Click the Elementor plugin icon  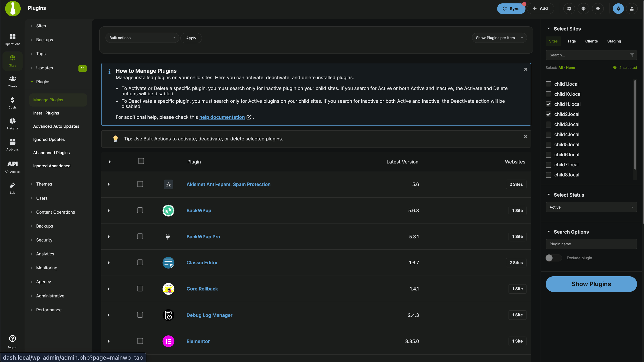[x=168, y=341]
